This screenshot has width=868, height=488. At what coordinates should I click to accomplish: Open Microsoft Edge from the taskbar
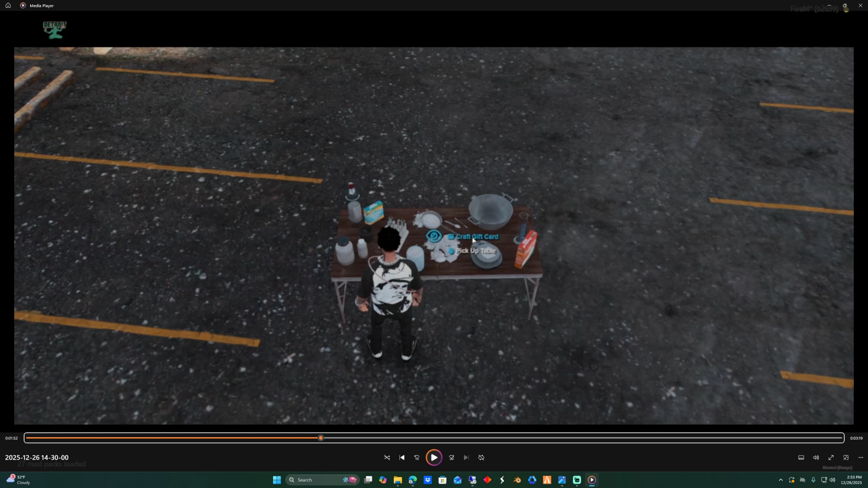[x=412, y=480]
